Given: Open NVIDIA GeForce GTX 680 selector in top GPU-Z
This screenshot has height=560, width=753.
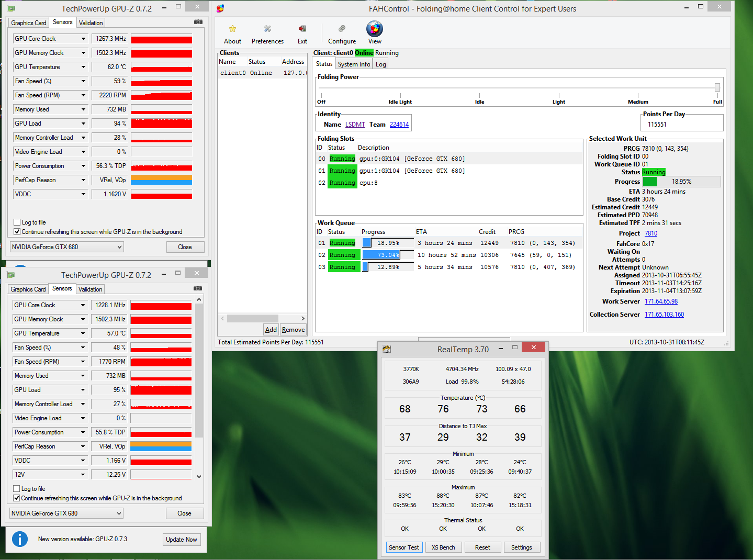Looking at the screenshot, I should pos(67,247).
